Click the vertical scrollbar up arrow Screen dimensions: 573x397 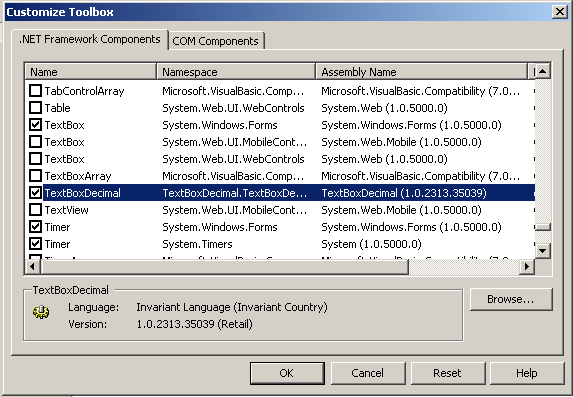pos(543,71)
